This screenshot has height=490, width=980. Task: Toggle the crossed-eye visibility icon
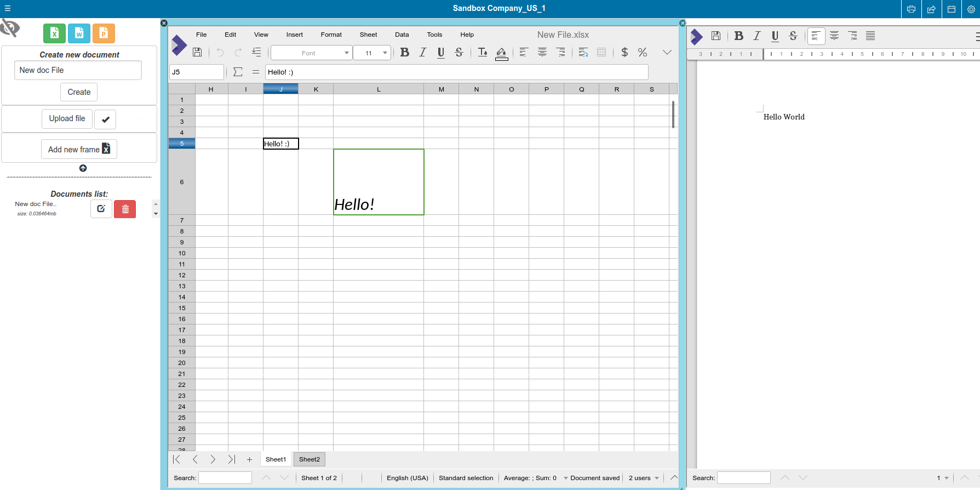pos(10,27)
